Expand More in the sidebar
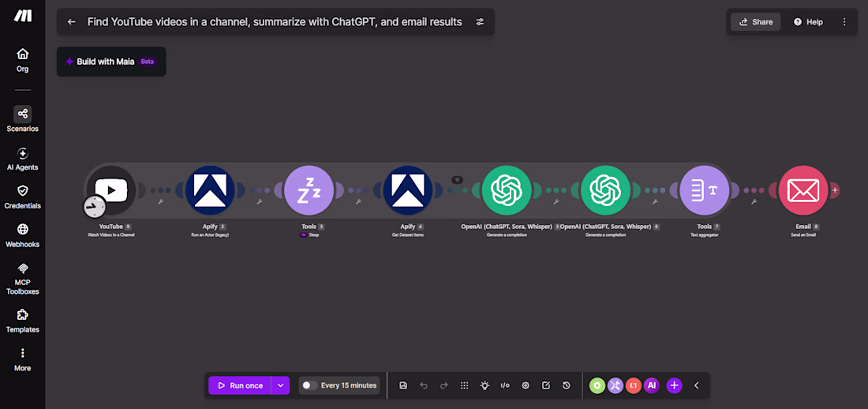The image size is (868, 409). click(23, 359)
